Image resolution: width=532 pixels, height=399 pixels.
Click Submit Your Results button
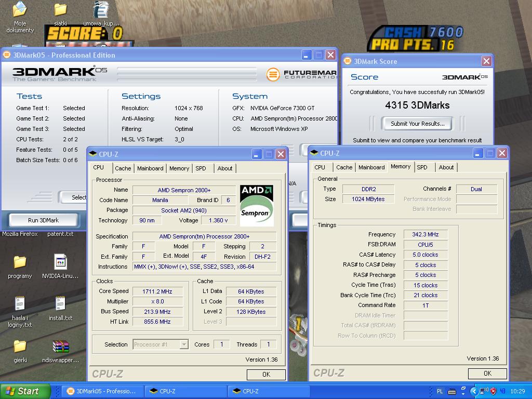[417, 124]
